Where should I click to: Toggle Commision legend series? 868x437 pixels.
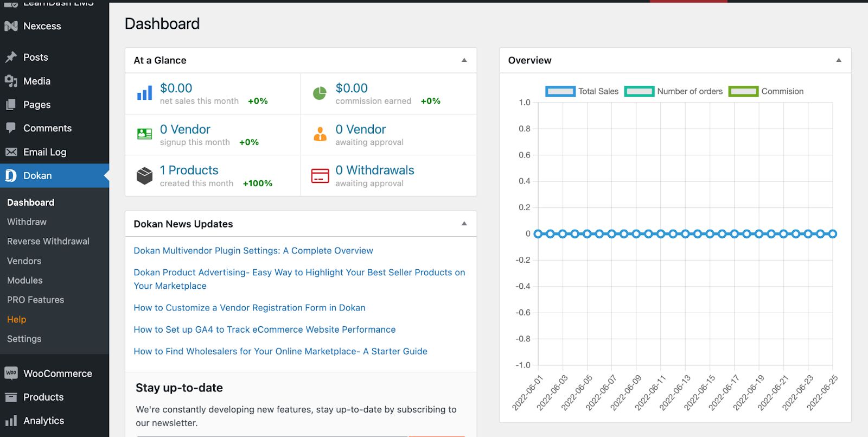coord(765,91)
